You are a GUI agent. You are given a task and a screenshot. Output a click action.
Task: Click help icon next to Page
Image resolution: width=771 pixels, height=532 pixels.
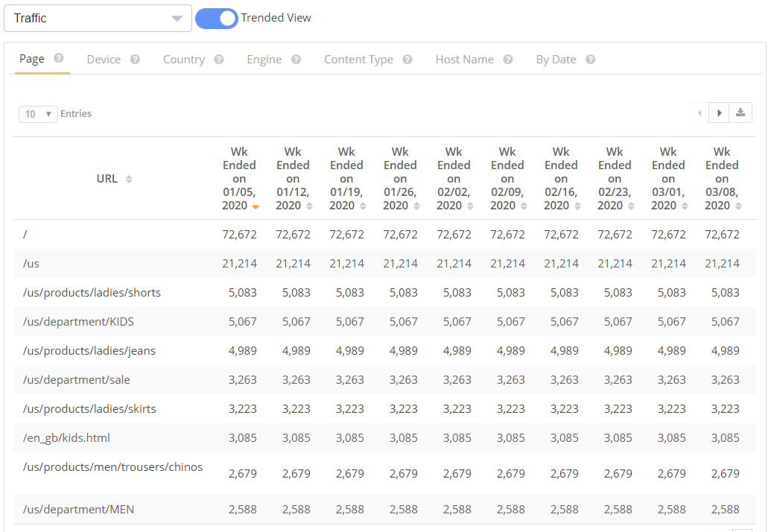(x=59, y=58)
